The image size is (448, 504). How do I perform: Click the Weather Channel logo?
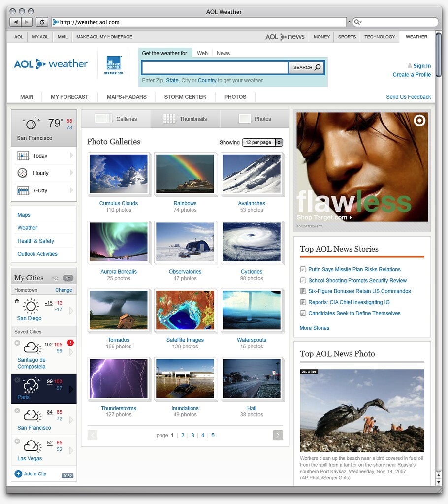(114, 65)
